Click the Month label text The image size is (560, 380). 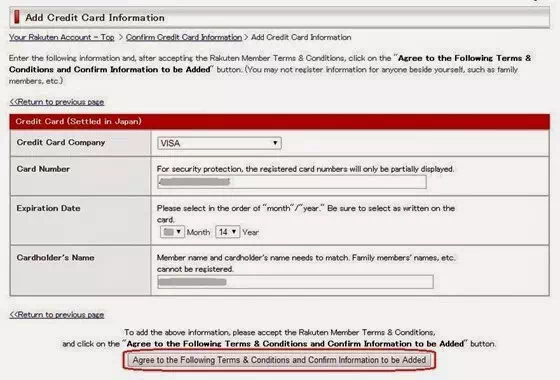[198, 232]
